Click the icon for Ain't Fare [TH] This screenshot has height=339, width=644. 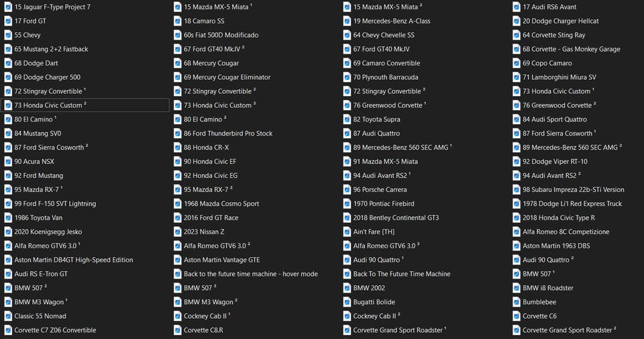pos(347,232)
